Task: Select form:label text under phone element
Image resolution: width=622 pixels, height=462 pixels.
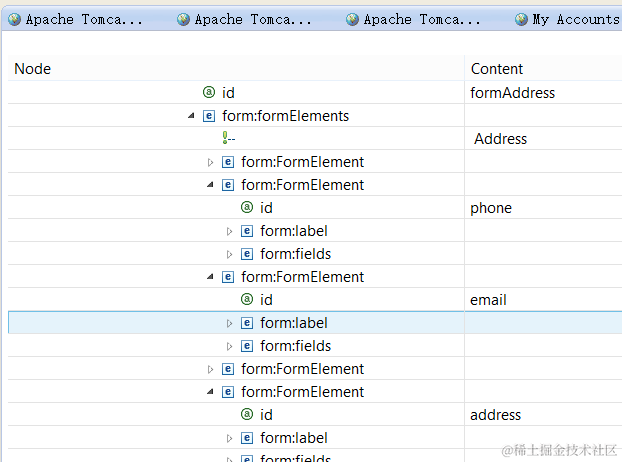Action: (294, 231)
